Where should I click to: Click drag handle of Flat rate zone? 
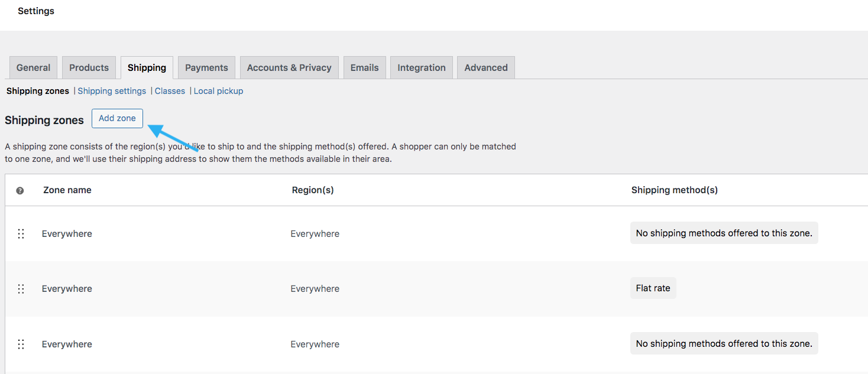[21, 289]
